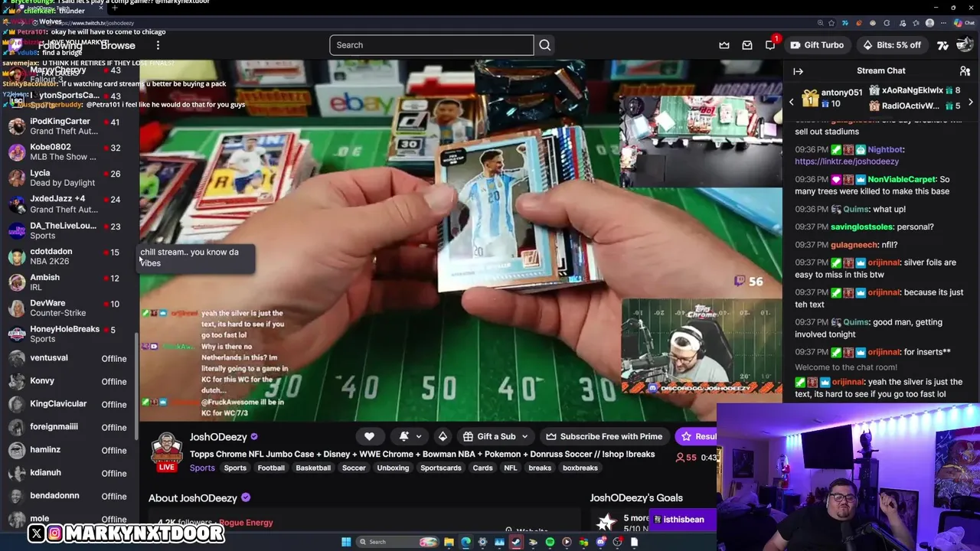Open Kobe0802 channel in sidebar
Screen dimensions: 980x551
click(67, 152)
